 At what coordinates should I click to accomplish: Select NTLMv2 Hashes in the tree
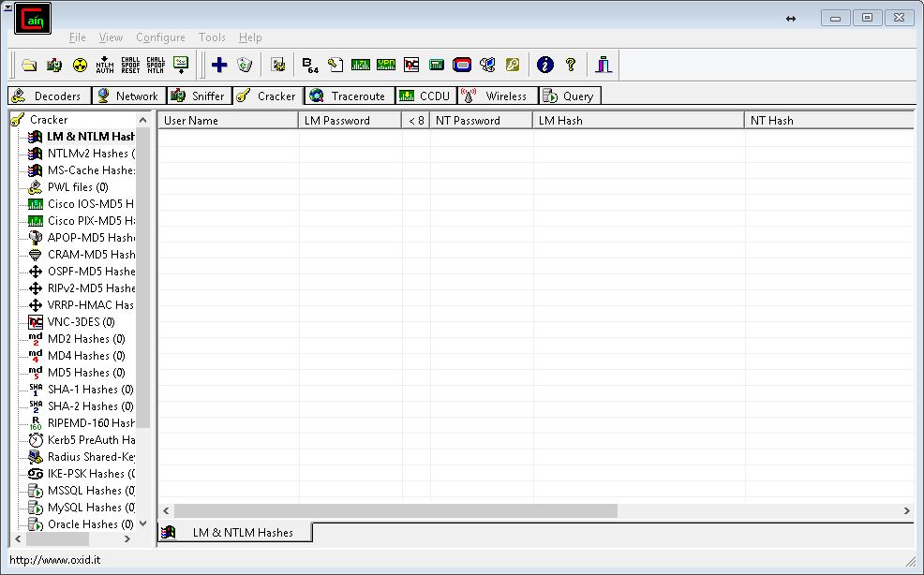91,154
